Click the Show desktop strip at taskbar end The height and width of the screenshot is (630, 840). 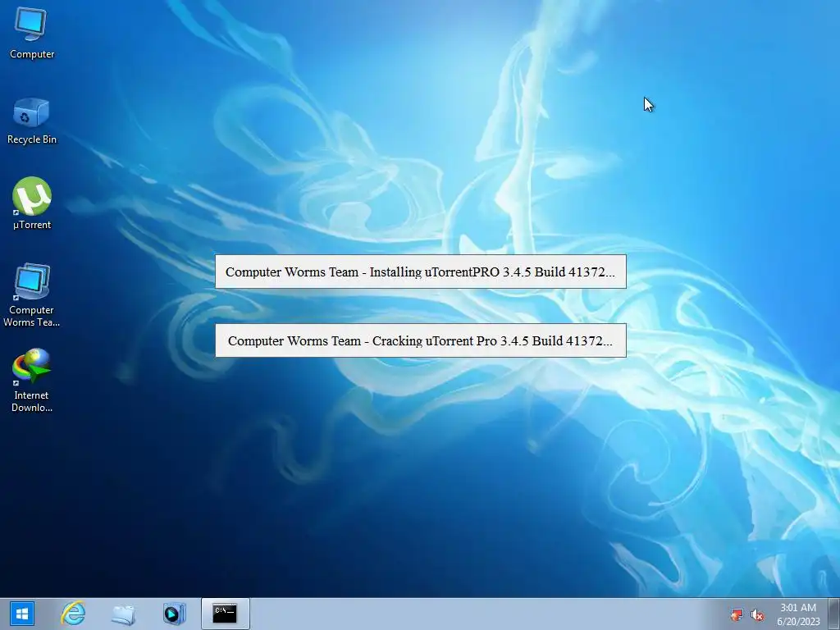tap(834, 614)
